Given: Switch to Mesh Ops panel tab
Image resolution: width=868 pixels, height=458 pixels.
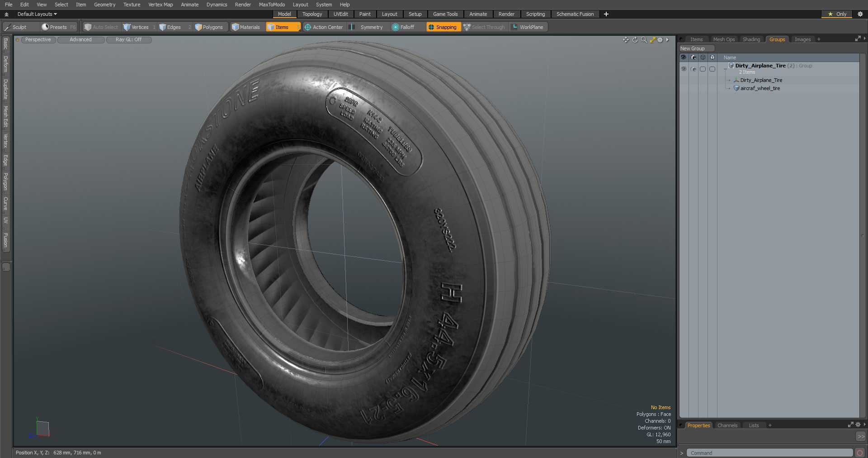Looking at the screenshot, I should coord(724,39).
